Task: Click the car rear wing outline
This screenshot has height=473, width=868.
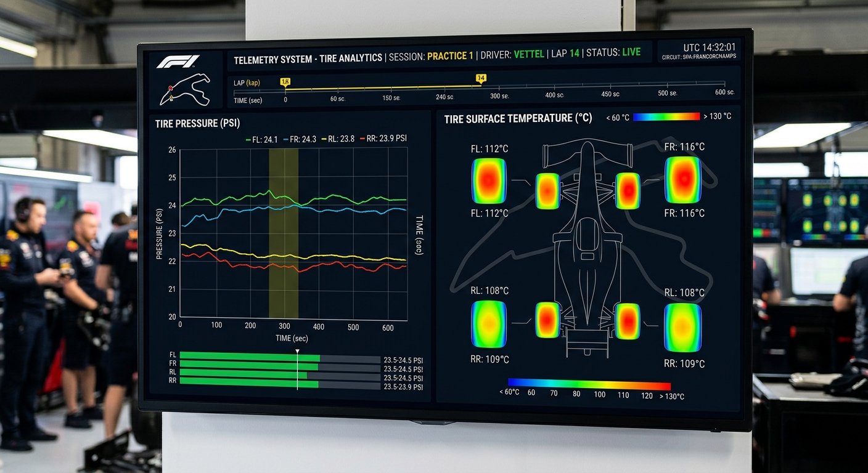Action: coord(588,342)
